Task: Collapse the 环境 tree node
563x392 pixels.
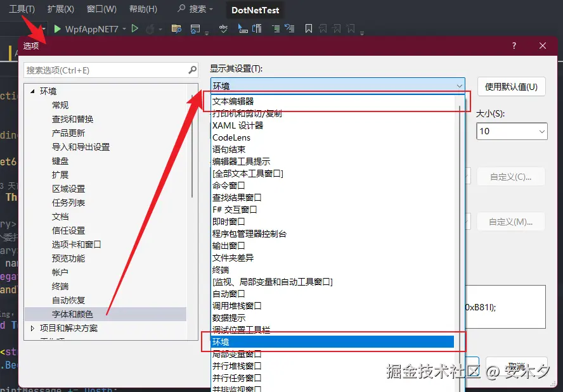Action: (32, 91)
